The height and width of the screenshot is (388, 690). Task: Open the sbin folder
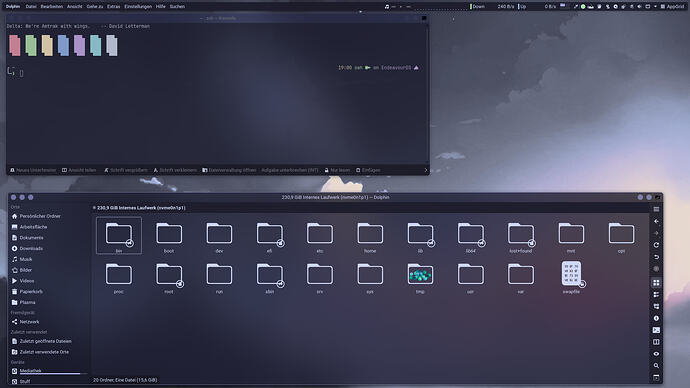269,277
